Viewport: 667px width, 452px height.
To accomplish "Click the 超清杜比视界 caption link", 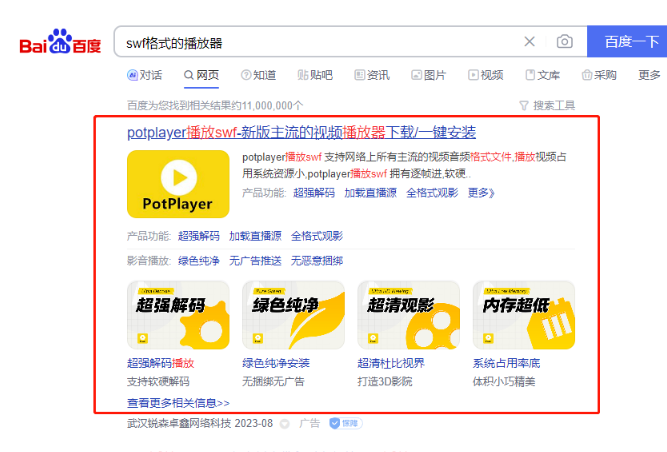I will 391,363.
